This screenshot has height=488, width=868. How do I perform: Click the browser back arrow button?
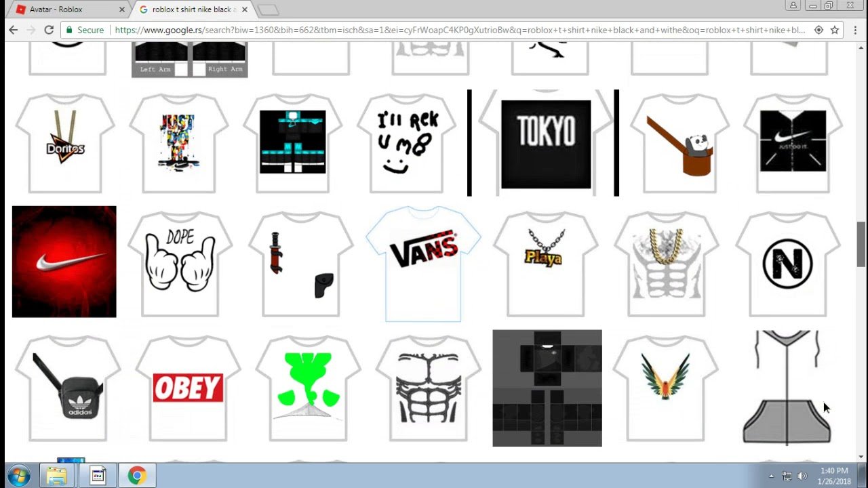[x=13, y=30]
